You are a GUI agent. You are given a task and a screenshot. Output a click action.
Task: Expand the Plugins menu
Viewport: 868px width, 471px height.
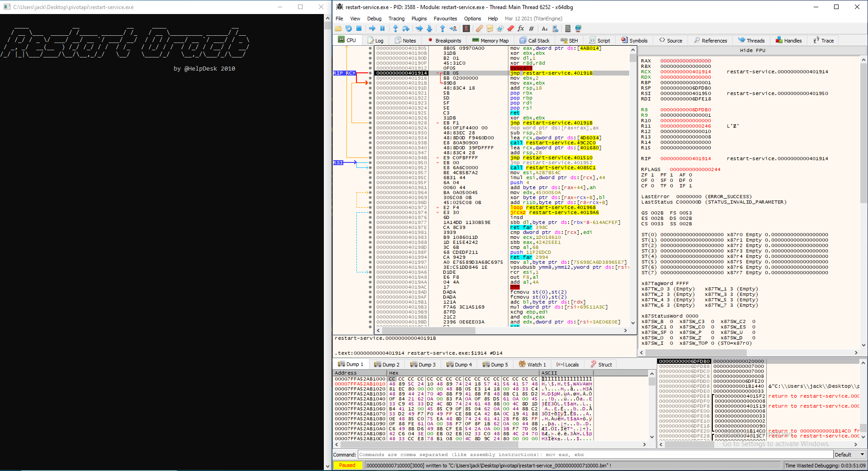coord(419,19)
